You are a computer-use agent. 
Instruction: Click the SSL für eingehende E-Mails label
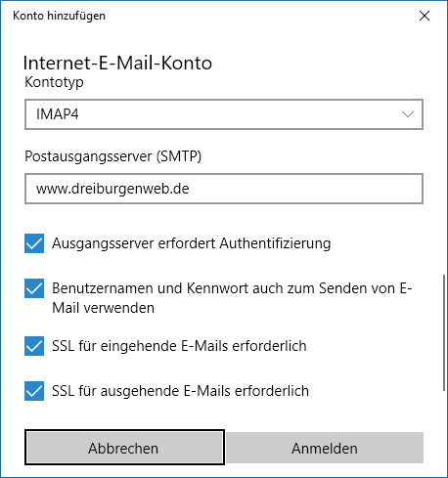179,346
